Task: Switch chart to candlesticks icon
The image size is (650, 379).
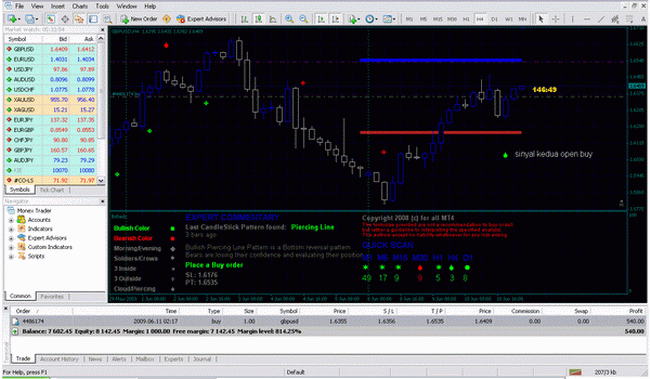Action: [x=259, y=19]
